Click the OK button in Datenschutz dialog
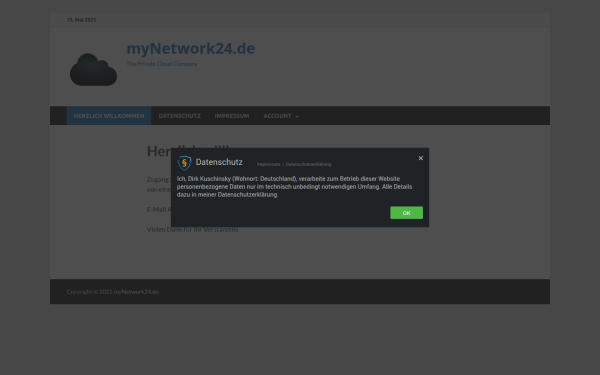The width and height of the screenshot is (600, 375). (406, 213)
